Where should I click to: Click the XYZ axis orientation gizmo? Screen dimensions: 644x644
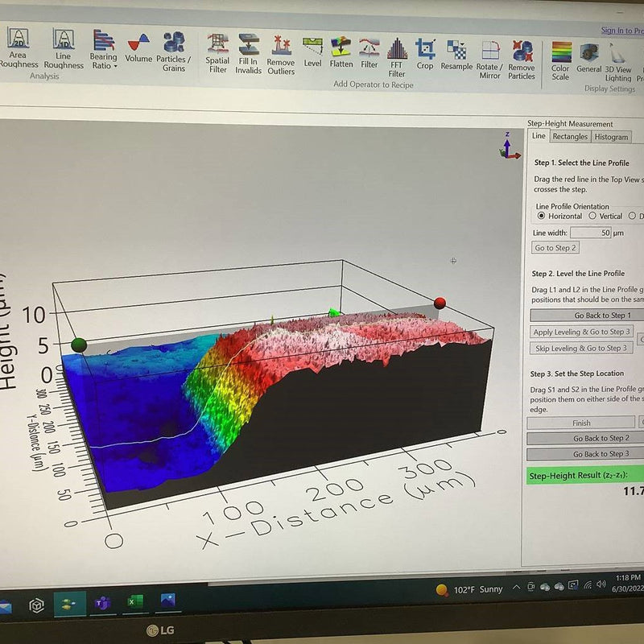tap(510, 147)
